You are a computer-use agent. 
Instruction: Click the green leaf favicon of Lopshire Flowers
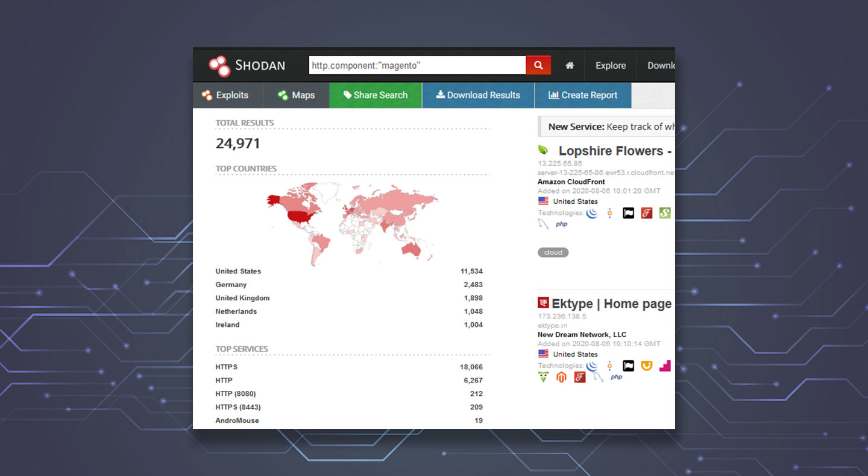pyautogui.click(x=543, y=150)
